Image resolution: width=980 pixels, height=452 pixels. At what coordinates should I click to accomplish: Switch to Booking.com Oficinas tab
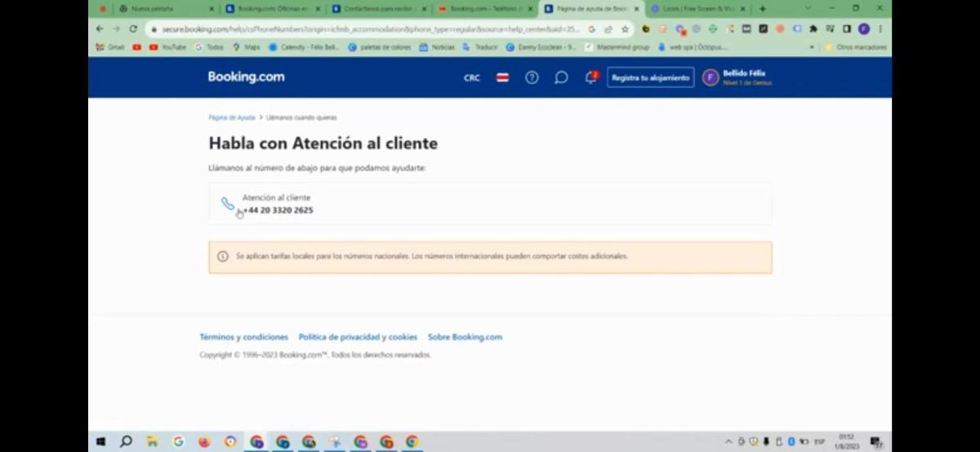(x=272, y=9)
